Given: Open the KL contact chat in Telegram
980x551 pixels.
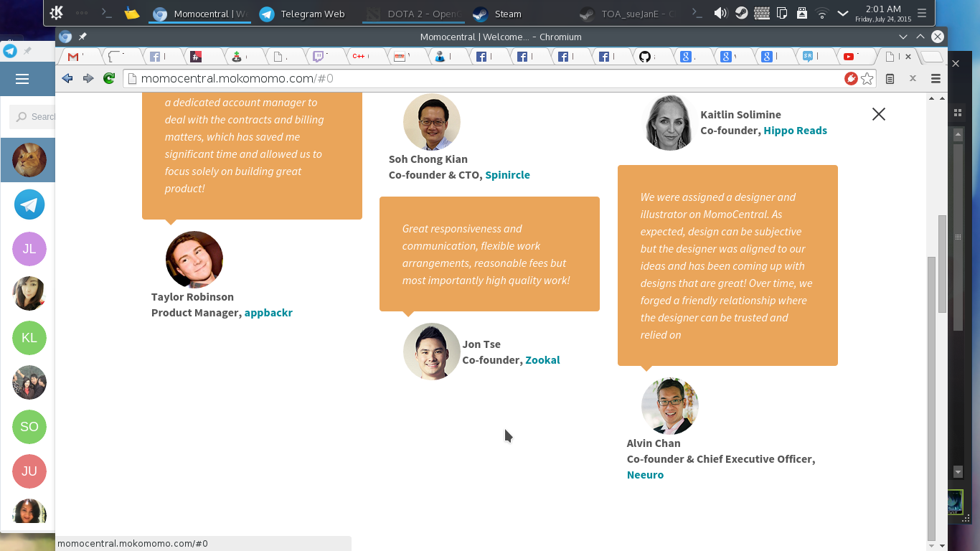Looking at the screenshot, I should click(x=29, y=338).
